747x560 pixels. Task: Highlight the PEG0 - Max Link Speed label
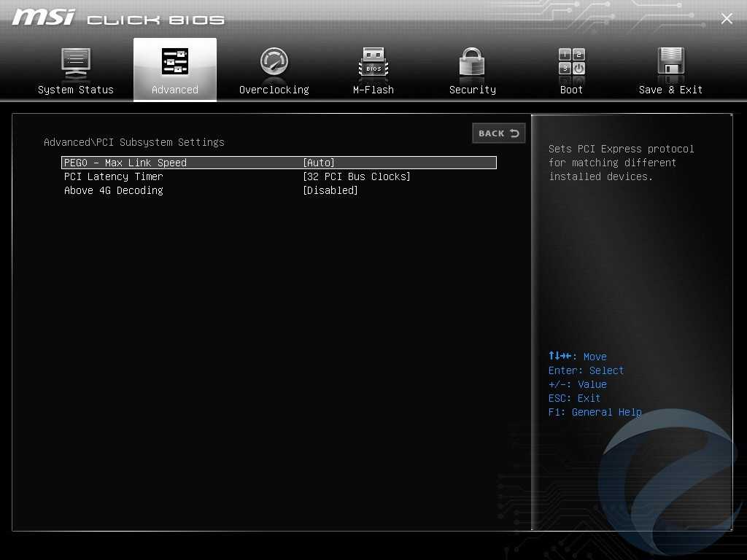(125, 163)
